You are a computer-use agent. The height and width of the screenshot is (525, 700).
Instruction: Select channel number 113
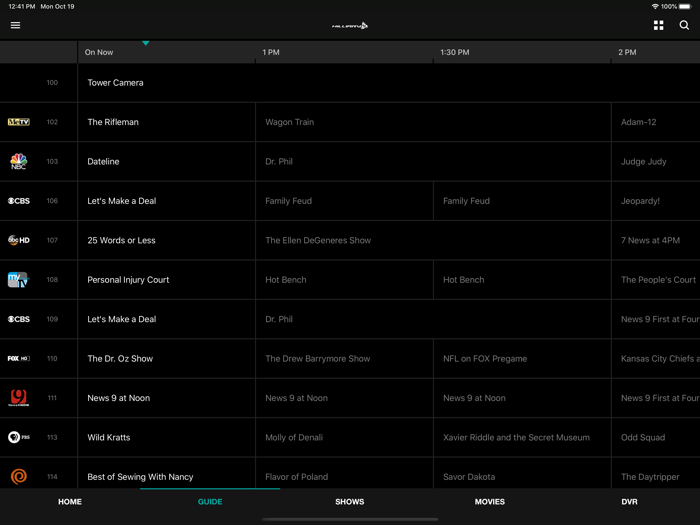[52, 437]
